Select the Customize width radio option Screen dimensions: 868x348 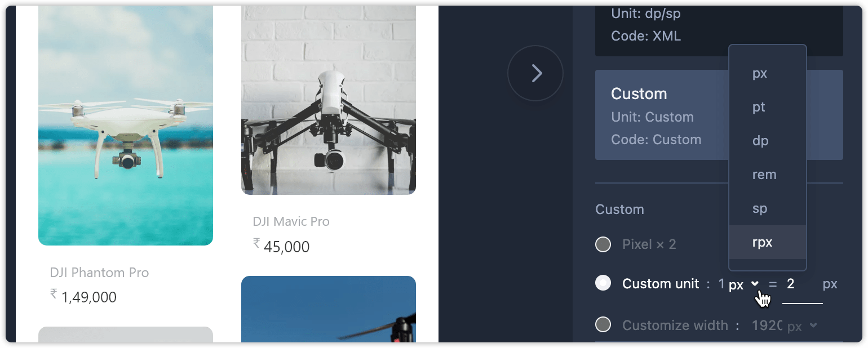(x=603, y=325)
